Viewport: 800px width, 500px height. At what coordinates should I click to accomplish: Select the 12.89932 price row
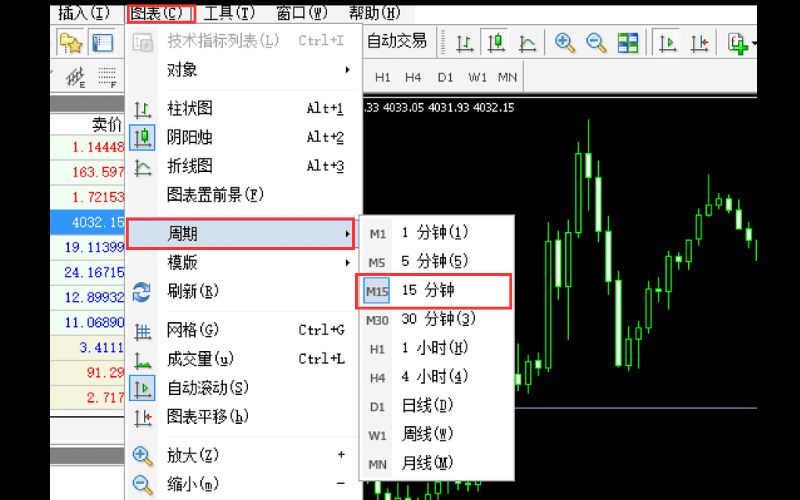point(88,297)
